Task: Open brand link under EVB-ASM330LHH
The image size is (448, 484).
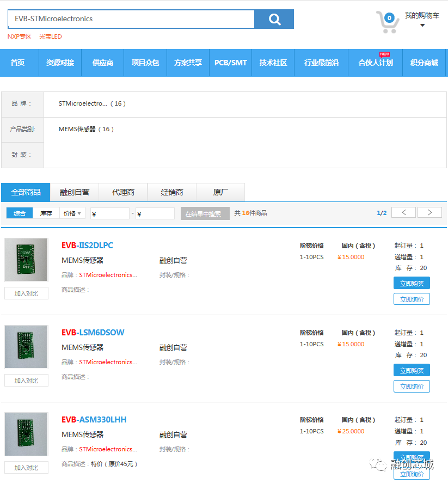Action: coord(108,450)
